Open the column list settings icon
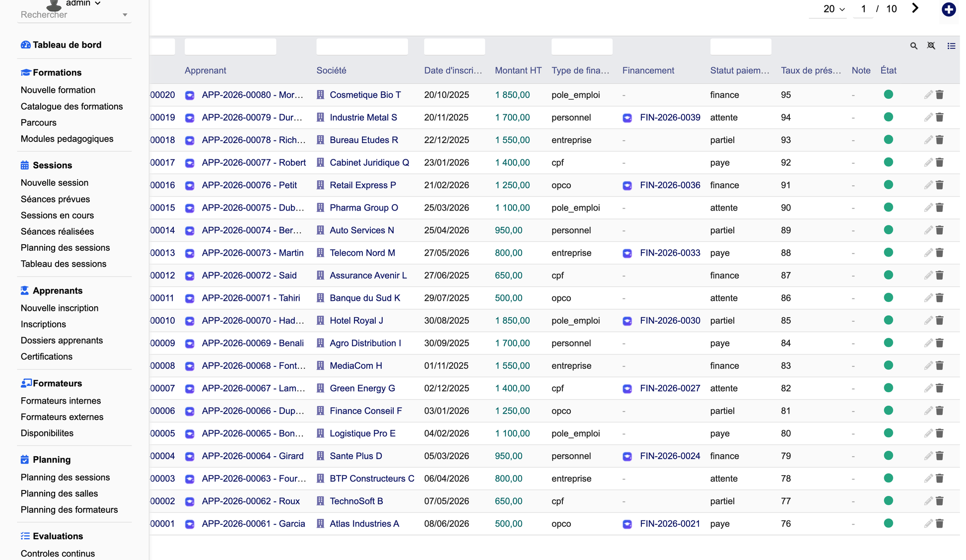Viewport: 966px width, 560px height. click(951, 46)
